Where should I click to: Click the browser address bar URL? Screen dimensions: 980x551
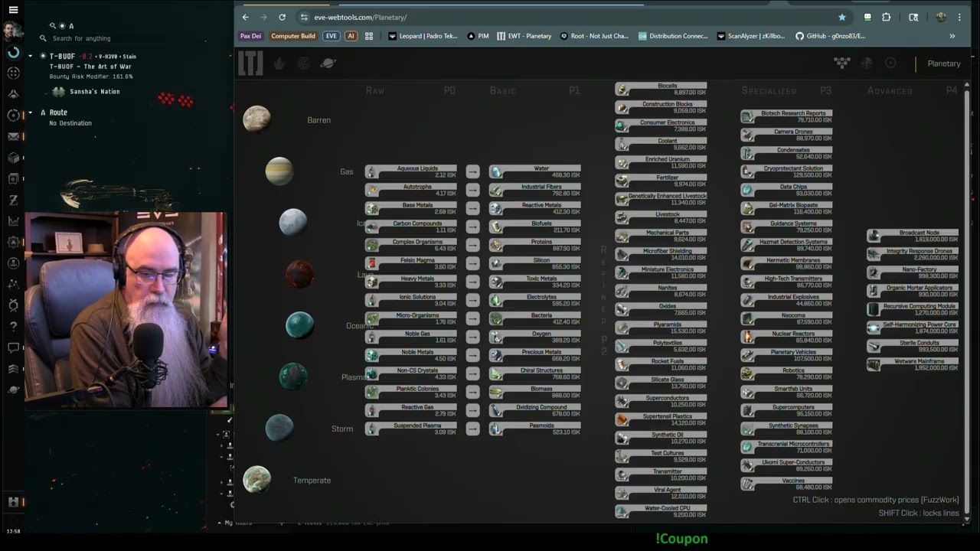pyautogui.click(x=360, y=17)
